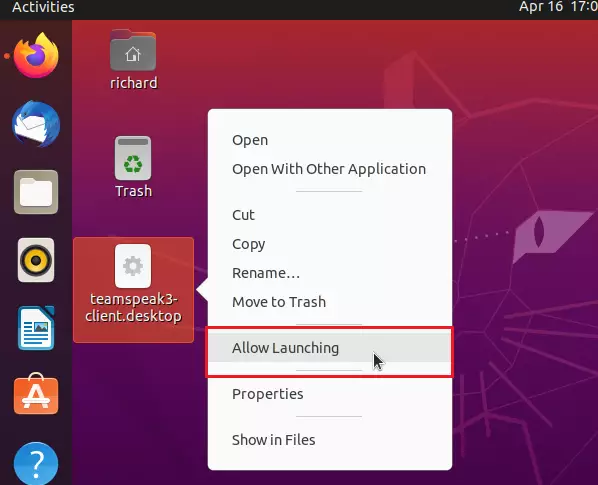Open the Help question mark icon
Screen dimensions: 598x485
point(36,464)
